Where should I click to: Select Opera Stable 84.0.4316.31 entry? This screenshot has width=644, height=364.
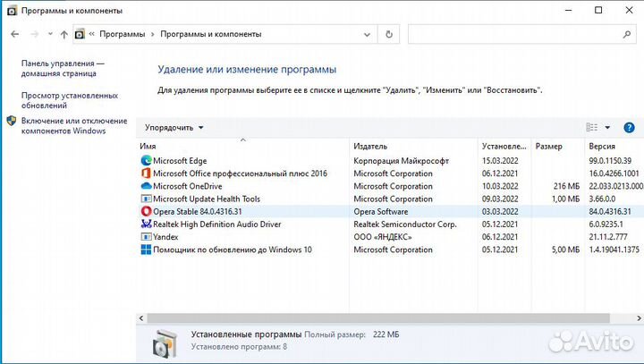pyautogui.click(x=198, y=212)
